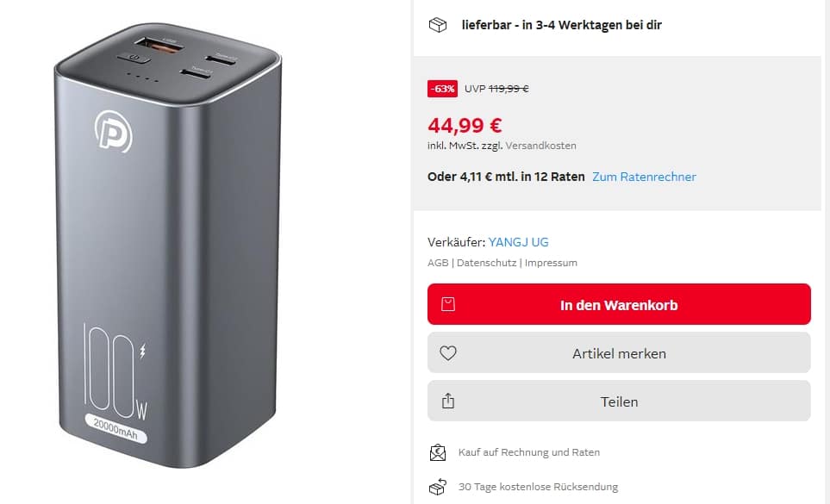830x504 pixels.
Task: Click the free return package icon
Action: pyautogui.click(x=438, y=487)
